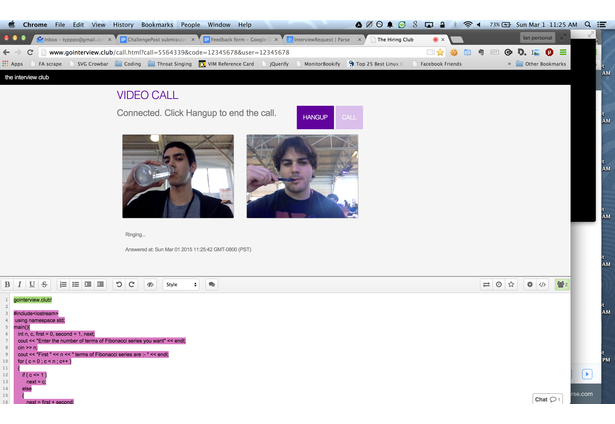The image size is (615, 424).
Task: Expand the Other Bookmarks folder
Action: tap(541, 64)
